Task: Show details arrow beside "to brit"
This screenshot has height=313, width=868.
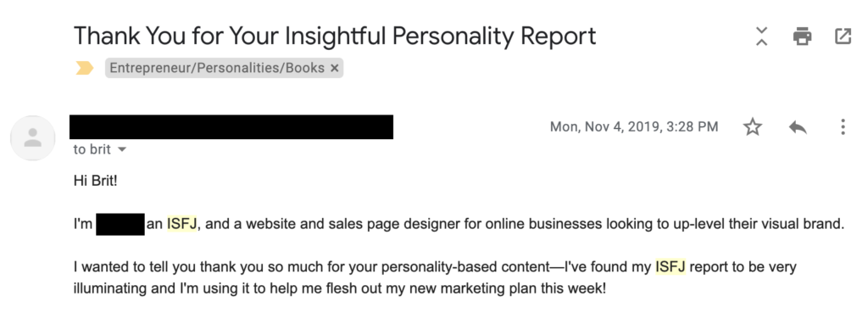Action: tap(122, 149)
